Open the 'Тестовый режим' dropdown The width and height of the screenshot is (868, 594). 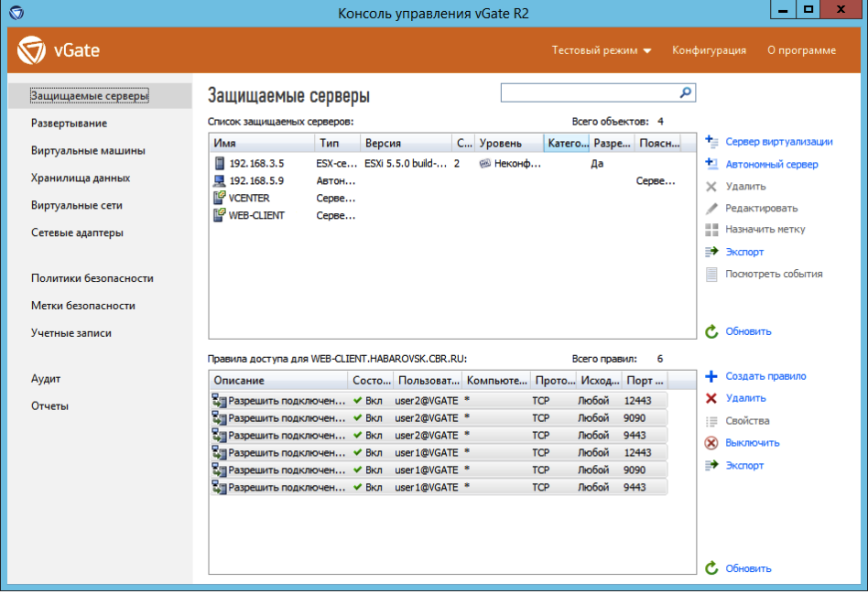(602, 50)
